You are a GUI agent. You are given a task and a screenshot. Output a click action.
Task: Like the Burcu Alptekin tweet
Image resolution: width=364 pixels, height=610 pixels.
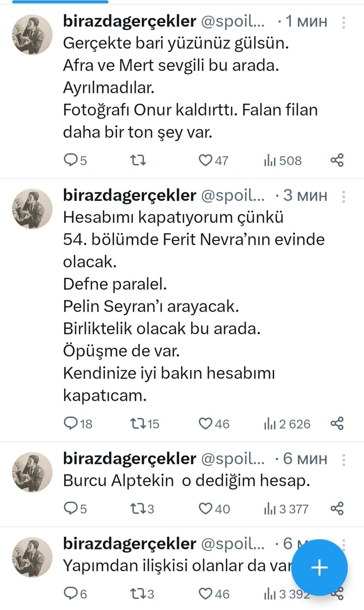coord(206,508)
